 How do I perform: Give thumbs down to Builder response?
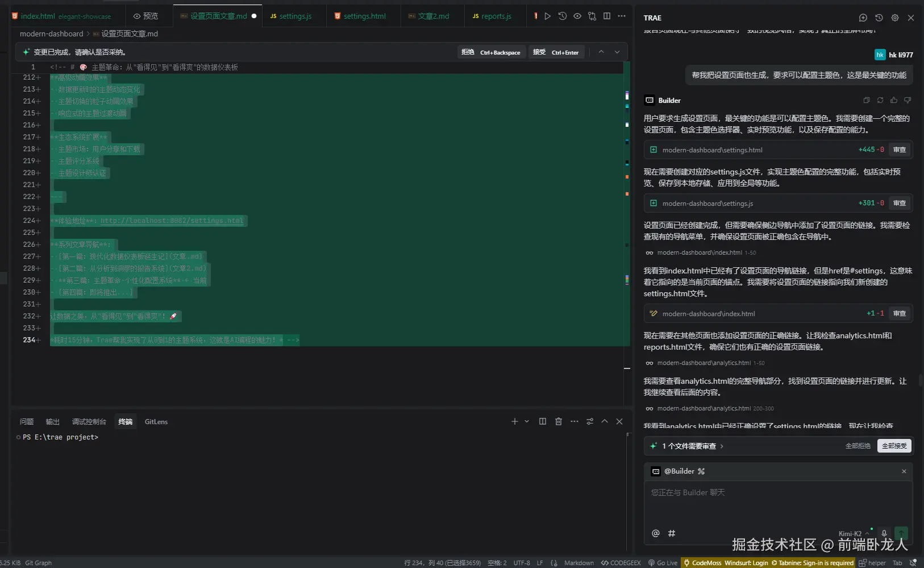click(x=908, y=100)
